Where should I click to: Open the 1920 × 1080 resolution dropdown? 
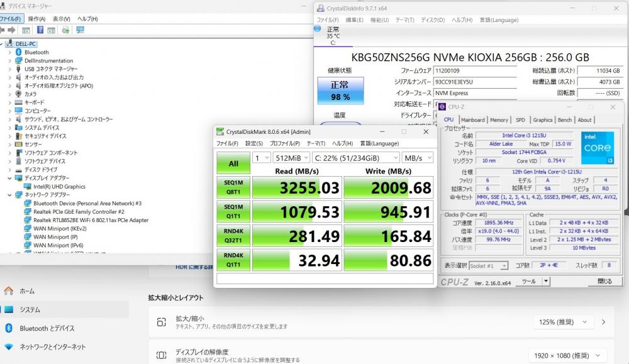[568, 355]
